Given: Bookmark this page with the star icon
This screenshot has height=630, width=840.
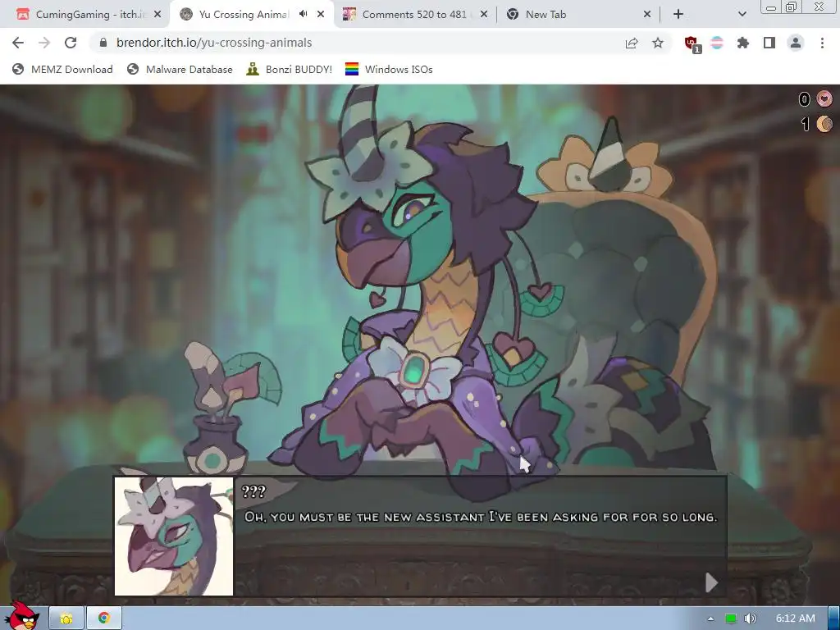Looking at the screenshot, I should point(658,43).
